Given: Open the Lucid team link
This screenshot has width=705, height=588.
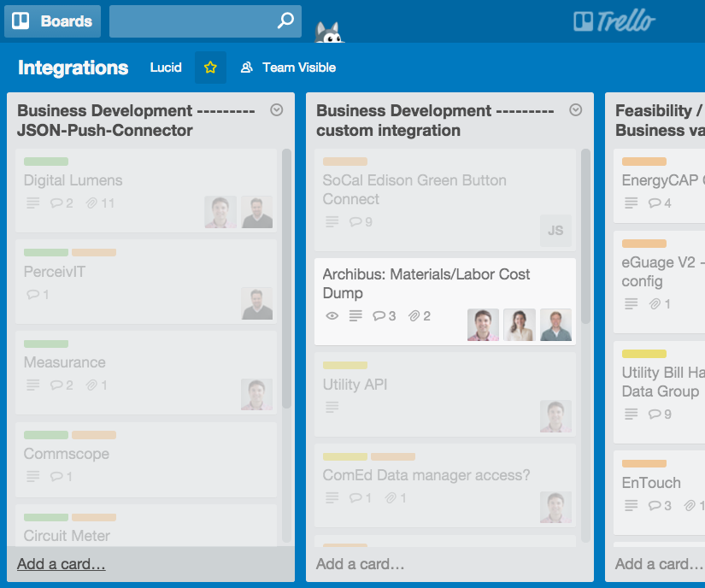Looking at the screenshot, I should [x=166, y=68].
